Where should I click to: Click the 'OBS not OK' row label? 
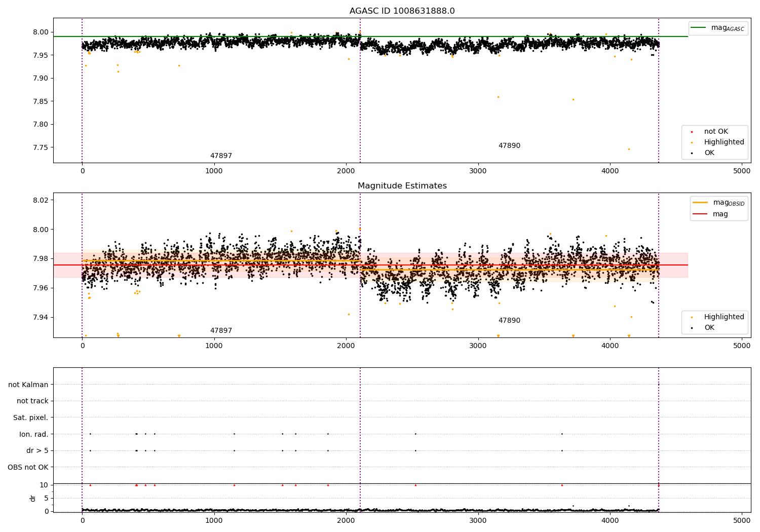pos(28,467)
